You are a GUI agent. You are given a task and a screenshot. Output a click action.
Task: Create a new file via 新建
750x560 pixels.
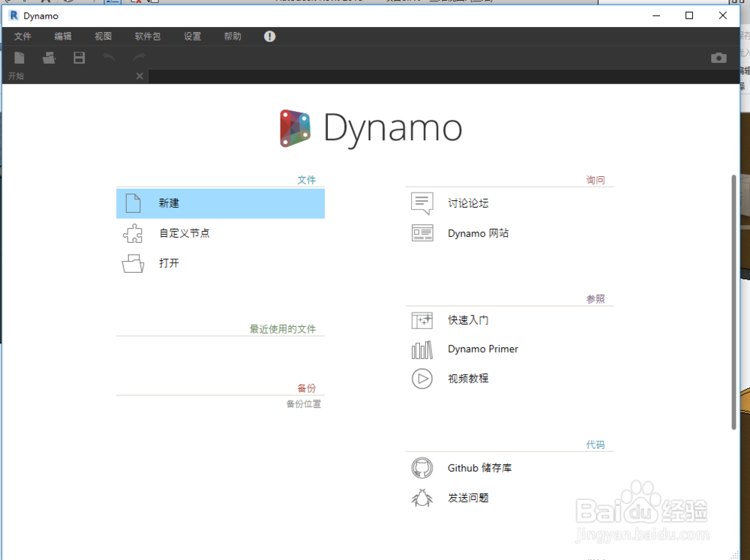220,203
